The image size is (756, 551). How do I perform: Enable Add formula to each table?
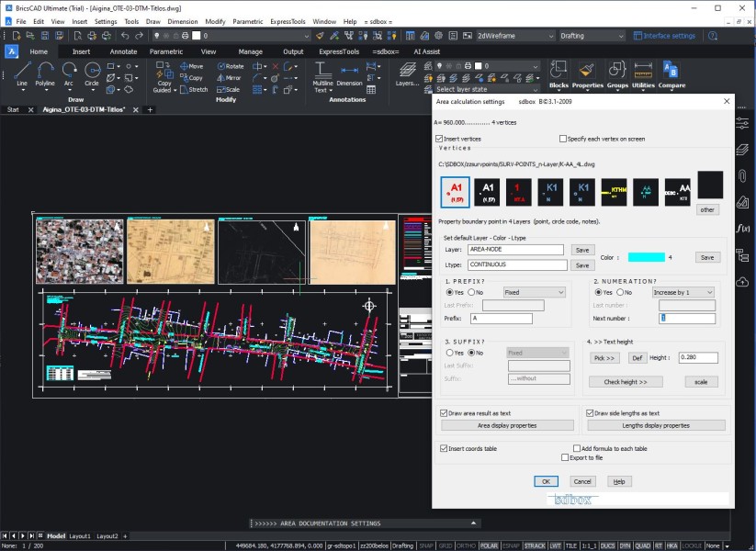point(577,448)
